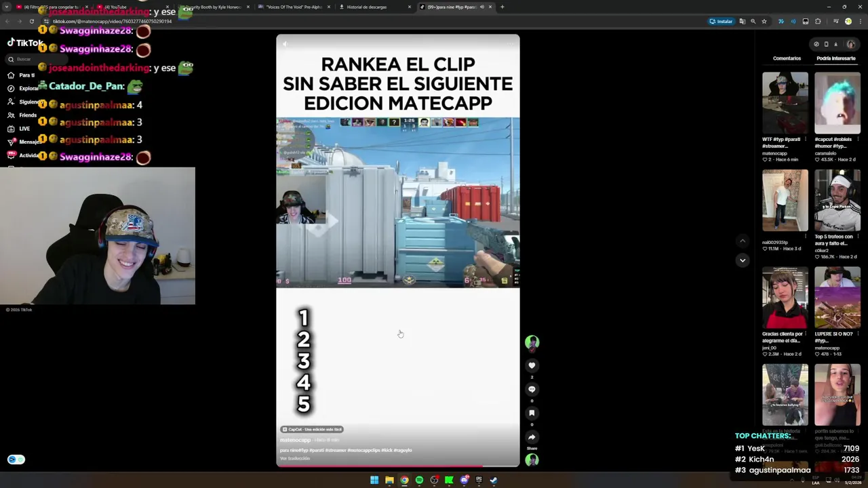This screenshot has width=868, height=488.
Task: Switch to the Podría interesarte tab
Action: [x=835, y=58]
